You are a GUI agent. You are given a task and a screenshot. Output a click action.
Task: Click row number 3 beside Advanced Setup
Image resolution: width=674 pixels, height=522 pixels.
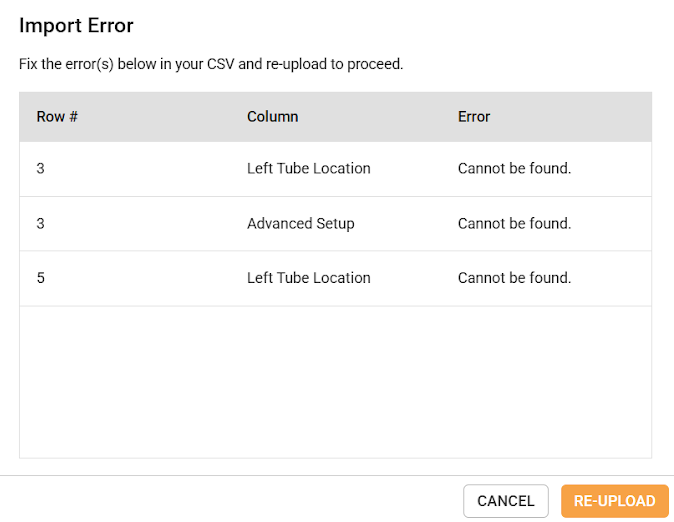41,223
